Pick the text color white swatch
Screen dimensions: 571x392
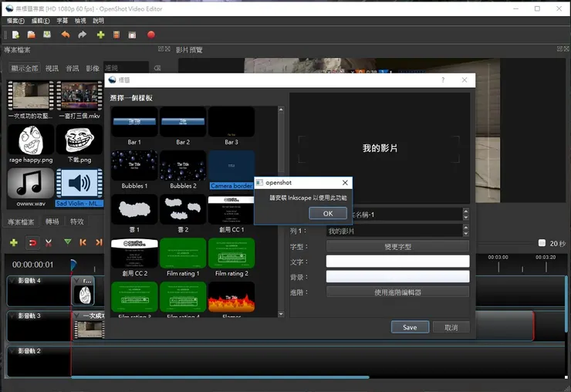pos(397,262)
